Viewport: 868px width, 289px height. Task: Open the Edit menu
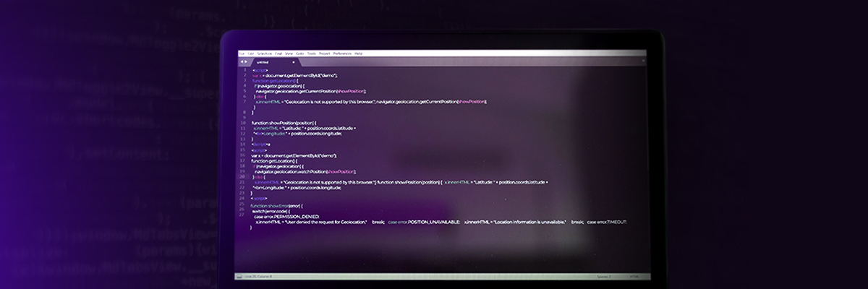tap(251, 53)
